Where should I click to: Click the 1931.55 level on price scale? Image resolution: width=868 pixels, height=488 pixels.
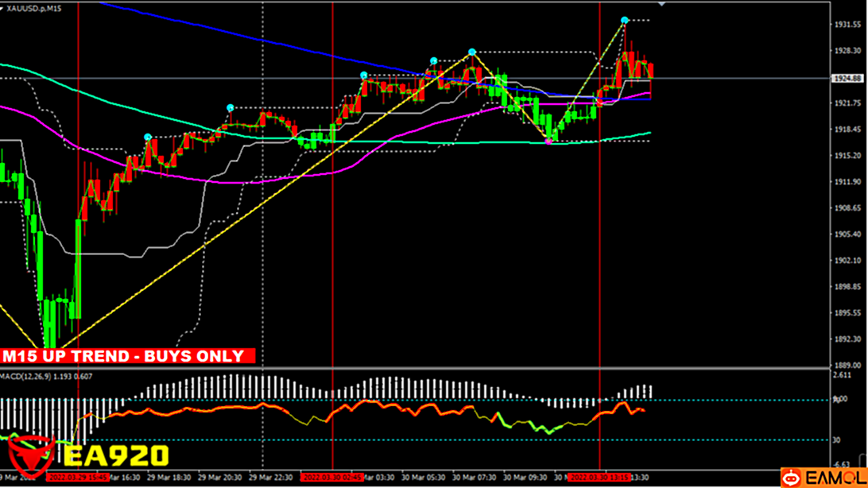click(847, 25)
